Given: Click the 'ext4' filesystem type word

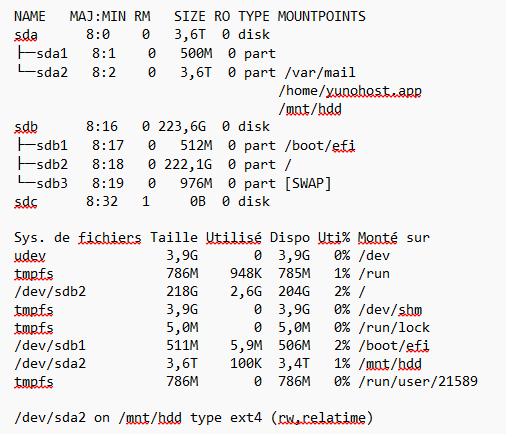Looking at the screenshot, I should (x=246, y=417).
